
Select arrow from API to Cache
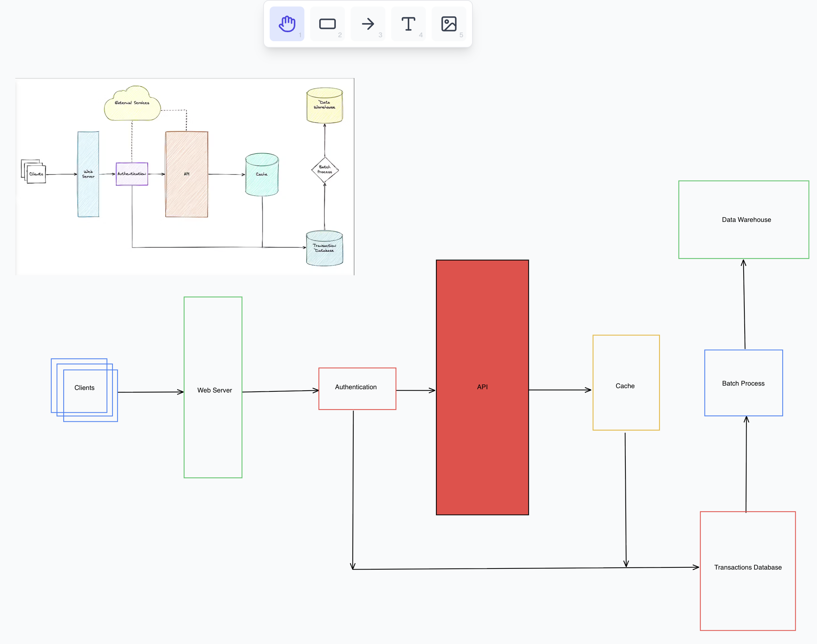(559, 390)
